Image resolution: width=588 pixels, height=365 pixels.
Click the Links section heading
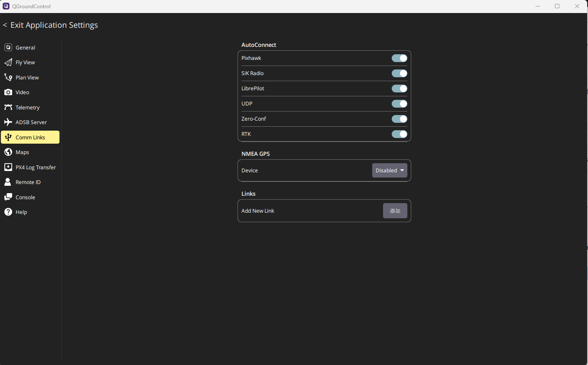pos(248,194)
